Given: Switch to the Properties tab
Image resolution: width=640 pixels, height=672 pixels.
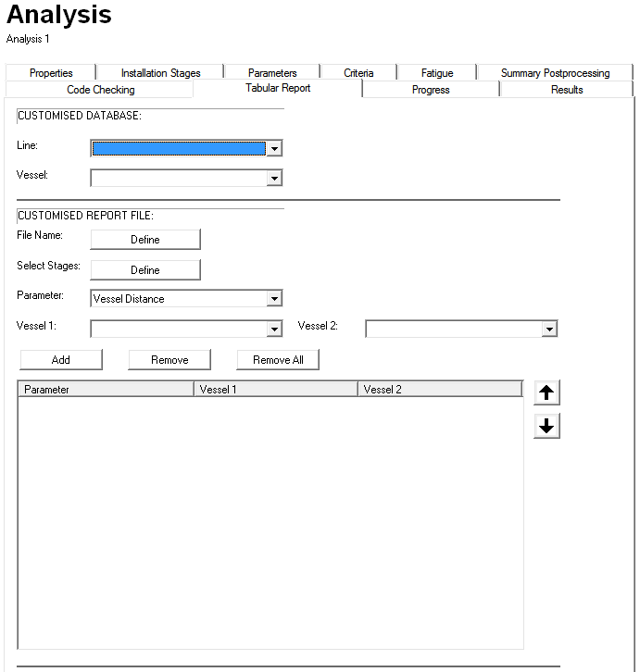Looking at the screenshot, I should click(51, 73).
